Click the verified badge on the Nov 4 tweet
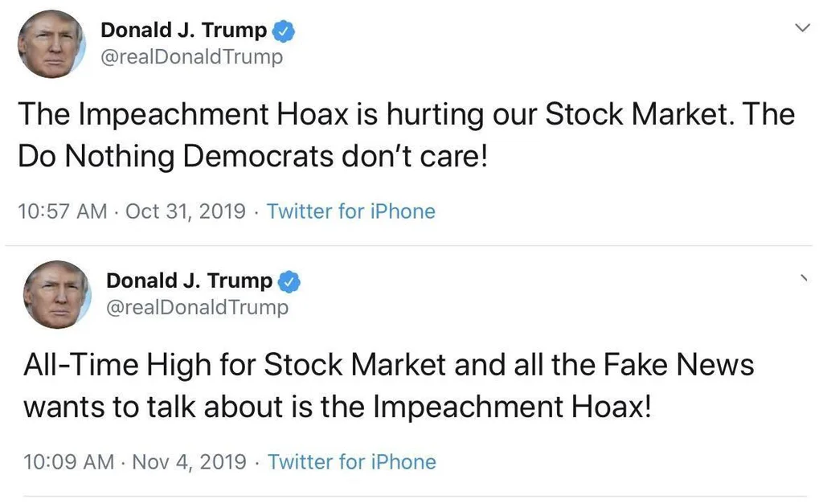Image resolution: width=823 pixels, height=504 pixels. [289, 281]
